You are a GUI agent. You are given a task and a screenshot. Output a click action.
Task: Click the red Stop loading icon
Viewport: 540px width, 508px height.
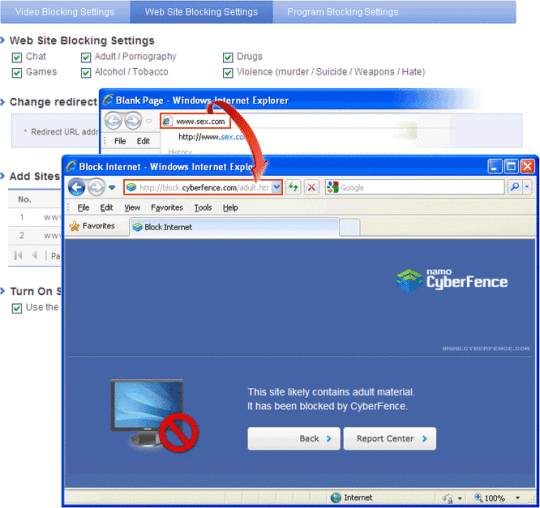311,187
